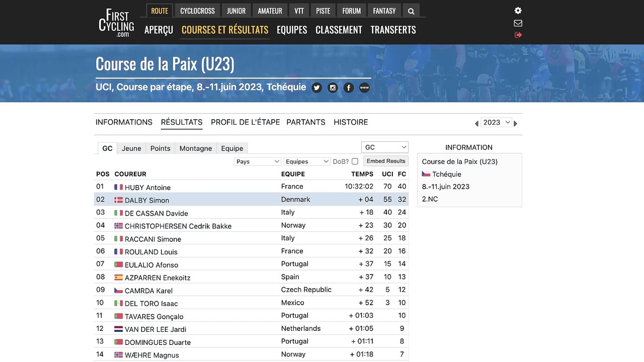
Task: Open rider CAMRDA Karel
Action: [x=148, y=291]
